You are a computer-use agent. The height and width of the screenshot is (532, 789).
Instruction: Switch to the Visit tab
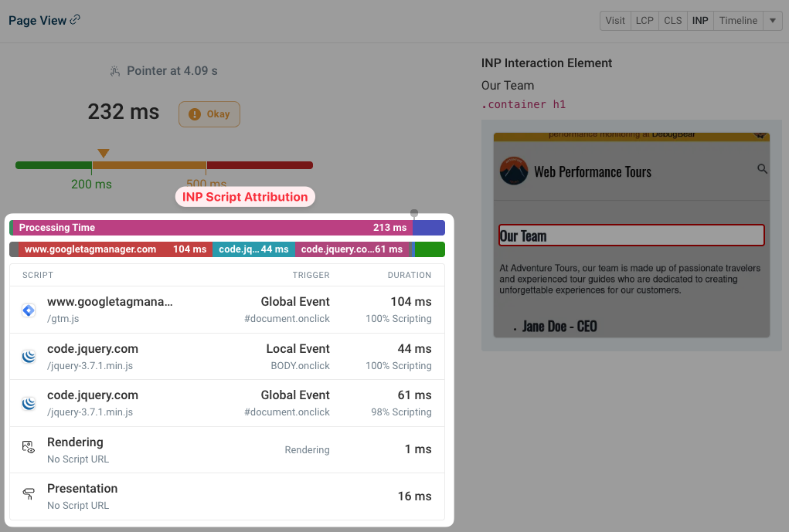[x=615, y=21]
